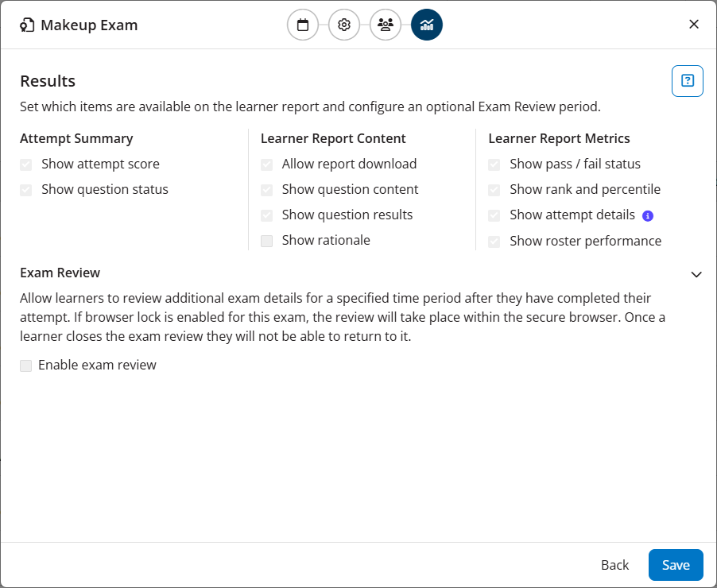Open the settings gear step
The image size is (717, 588).
(x=344, y=25)
